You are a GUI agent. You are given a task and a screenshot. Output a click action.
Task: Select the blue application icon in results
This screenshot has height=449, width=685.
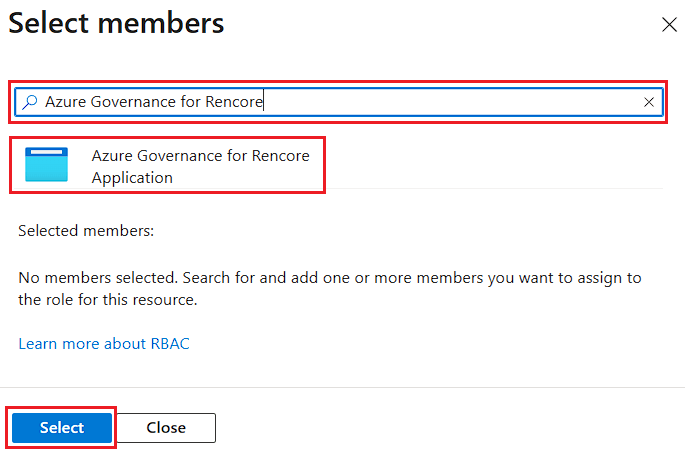point(46,164)
